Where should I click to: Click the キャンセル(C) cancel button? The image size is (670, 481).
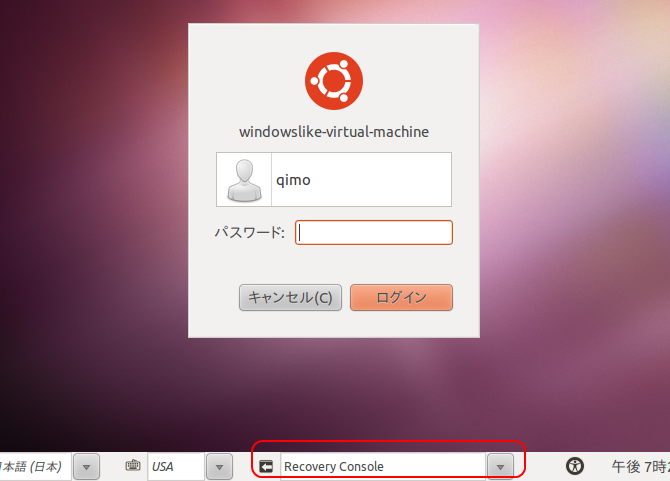coord(290,297)
